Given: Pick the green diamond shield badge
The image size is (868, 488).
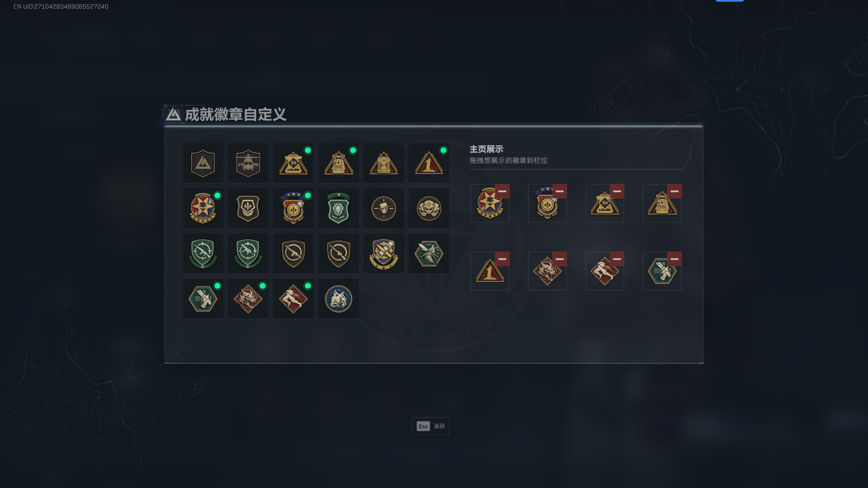Looking at the screenshot, I should (338, 208).
